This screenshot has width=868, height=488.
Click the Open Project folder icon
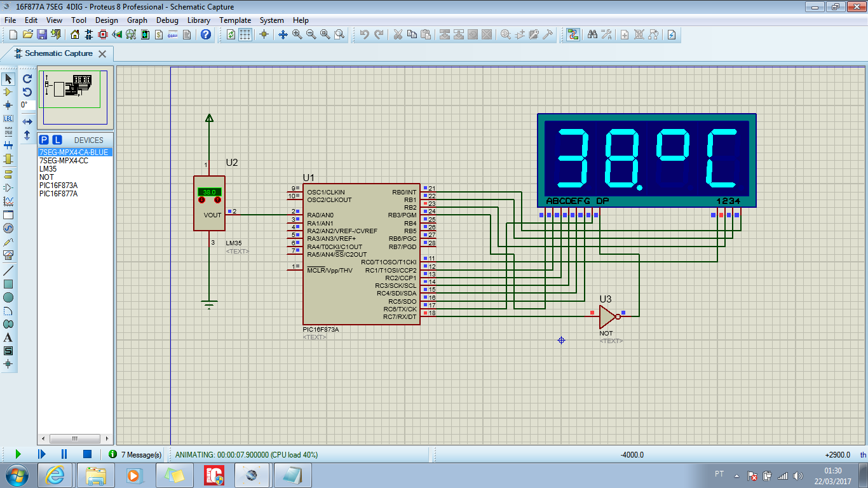coord(27,34)
